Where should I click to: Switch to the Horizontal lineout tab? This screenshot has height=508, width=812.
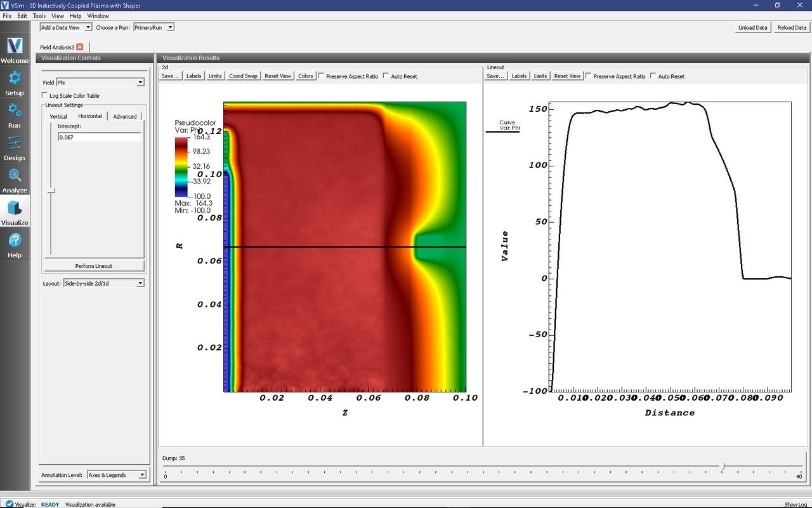(x=90, y=116)
